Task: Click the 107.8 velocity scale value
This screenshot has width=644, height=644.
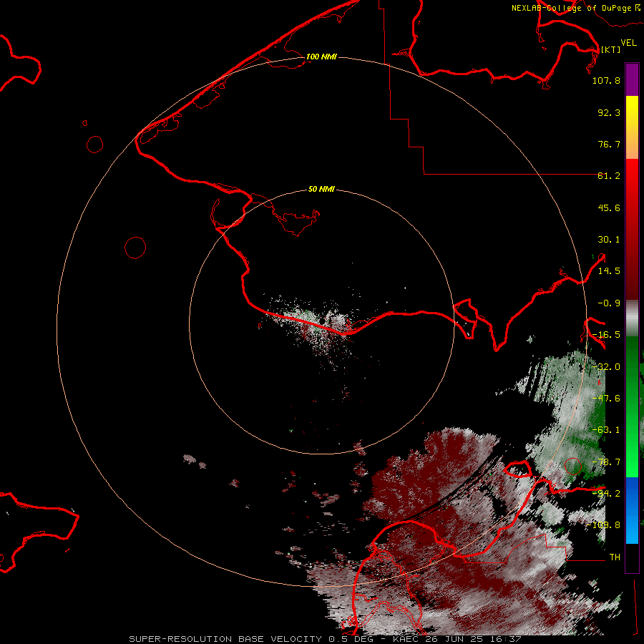Action: [606, 80]
